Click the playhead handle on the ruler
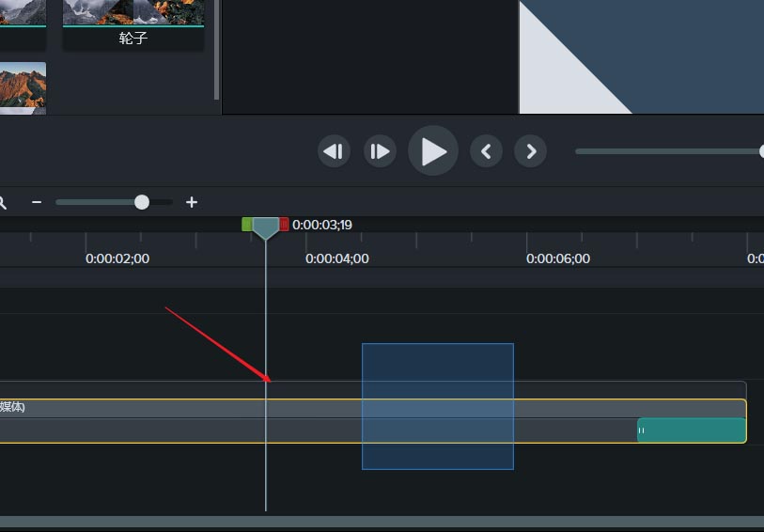The height and width of the screenshot is (532, 764). (266, 227)
